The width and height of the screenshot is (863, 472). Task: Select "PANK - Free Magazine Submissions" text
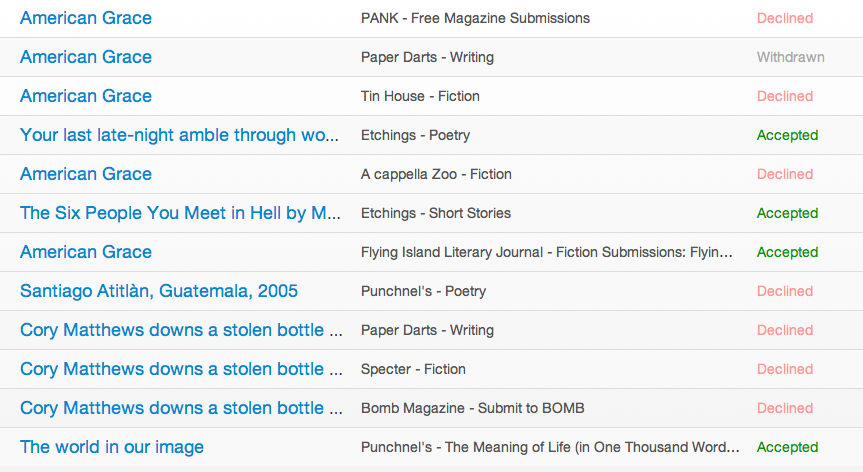[475, 18]
